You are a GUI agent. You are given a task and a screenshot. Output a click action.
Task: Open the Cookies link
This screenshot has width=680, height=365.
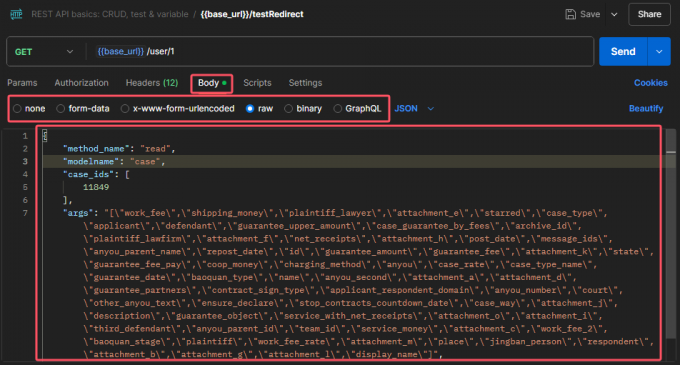pos(651,83)
